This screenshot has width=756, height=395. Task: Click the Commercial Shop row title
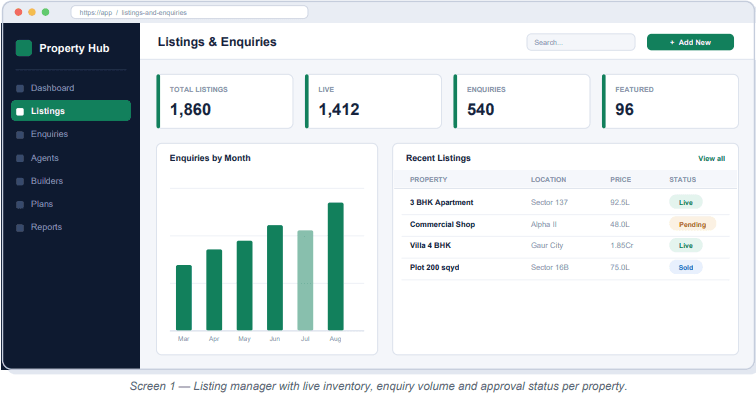point(443,224)
